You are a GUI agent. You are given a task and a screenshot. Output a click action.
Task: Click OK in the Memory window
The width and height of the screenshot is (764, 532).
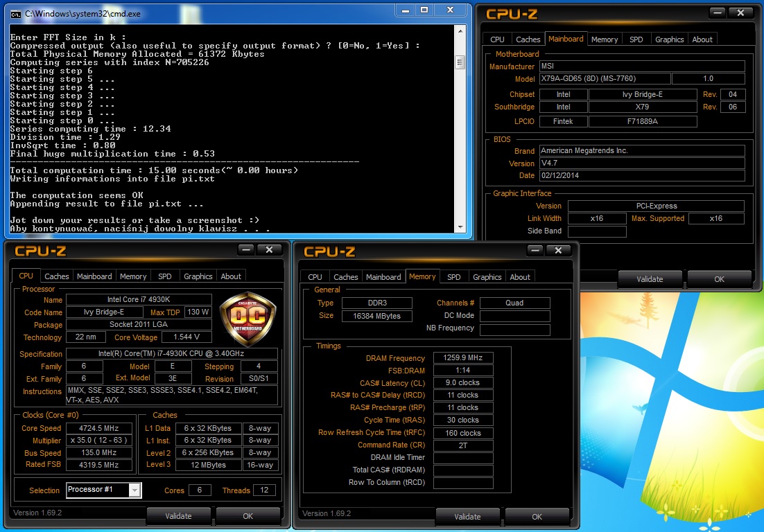pyautogui.click(x=537, y=517)
